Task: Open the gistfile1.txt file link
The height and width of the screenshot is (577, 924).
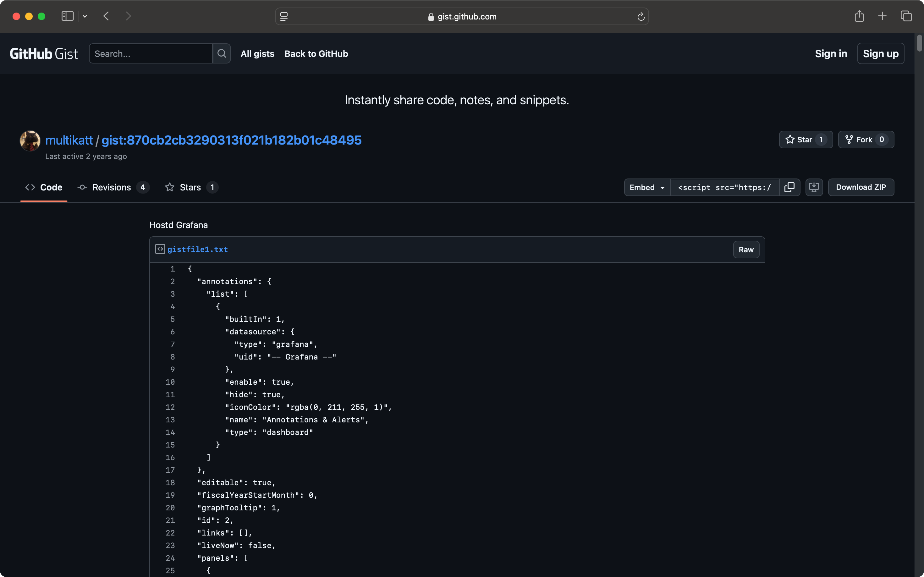Action: (197, 249)
